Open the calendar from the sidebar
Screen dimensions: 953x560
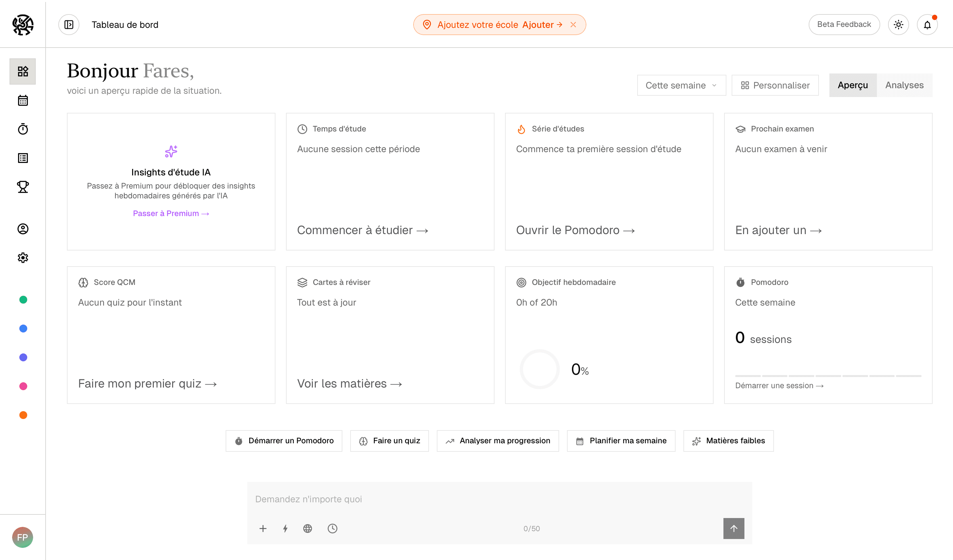[x=23, y=100]
